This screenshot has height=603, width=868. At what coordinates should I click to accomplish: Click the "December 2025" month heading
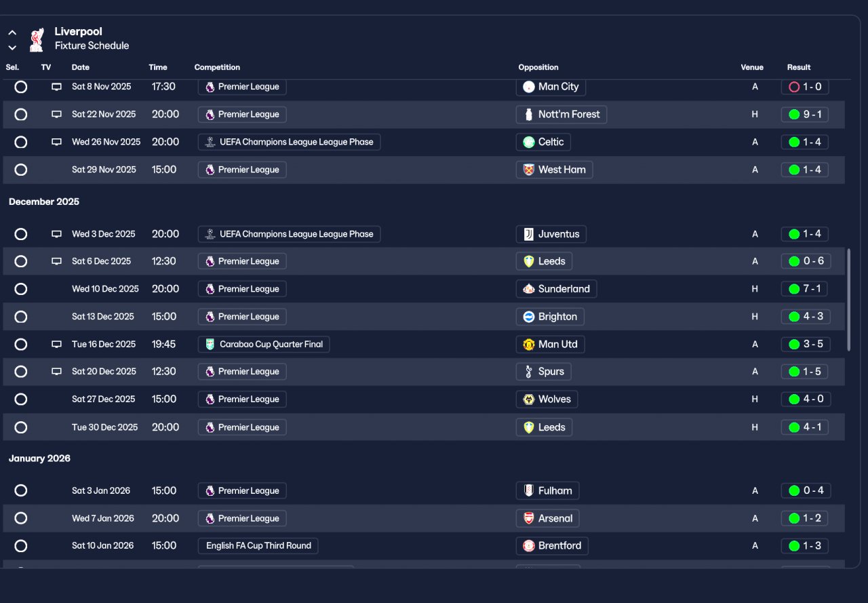44,201
